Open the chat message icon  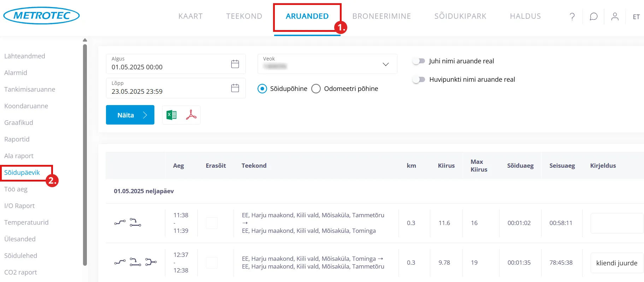click(x=593, y=17)
